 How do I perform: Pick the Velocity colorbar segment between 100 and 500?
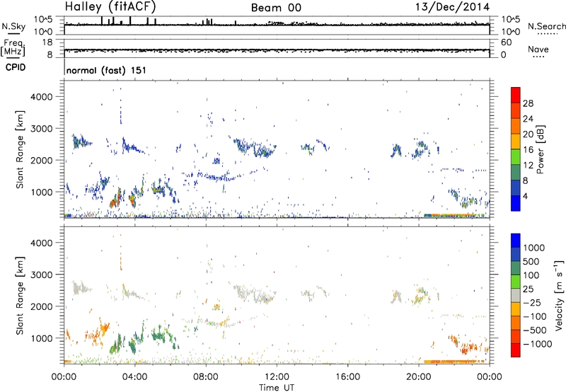tap(516, 268)
